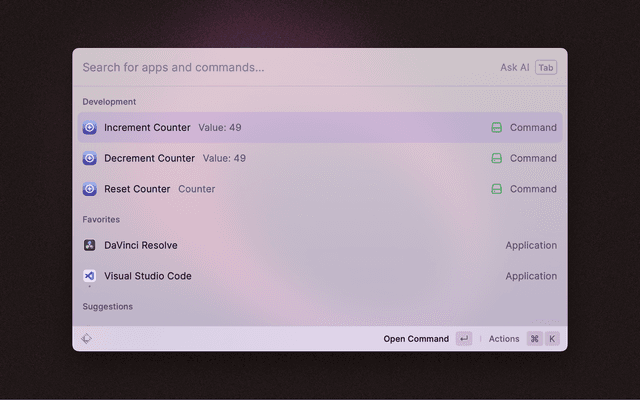The height and width of the screenshot is (400, 640).
Task: Click green extension icon in Decrement Counter row
Action: [x=496, y=158]
